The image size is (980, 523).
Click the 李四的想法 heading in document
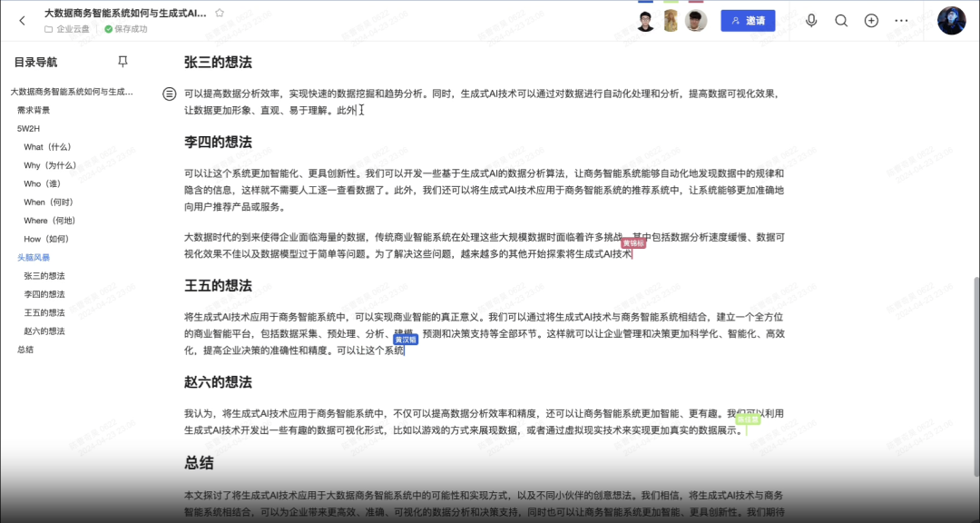(218, 143)
